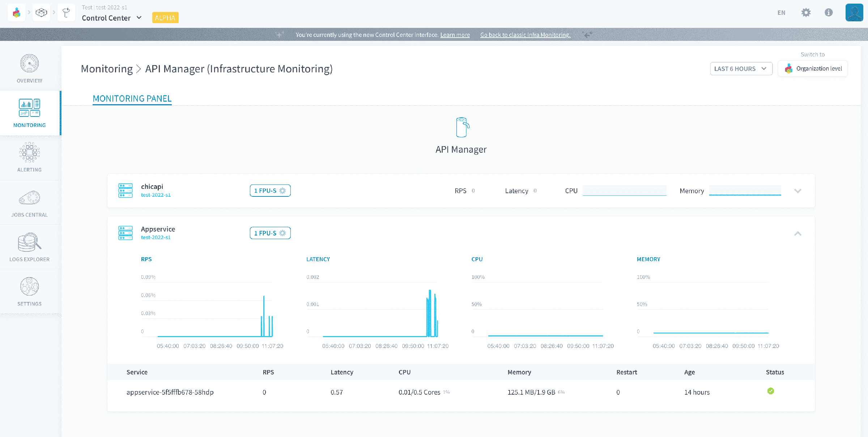Click the server icon next to Appservice
This screenshot has height=437, width=868.
coord(125,233)
